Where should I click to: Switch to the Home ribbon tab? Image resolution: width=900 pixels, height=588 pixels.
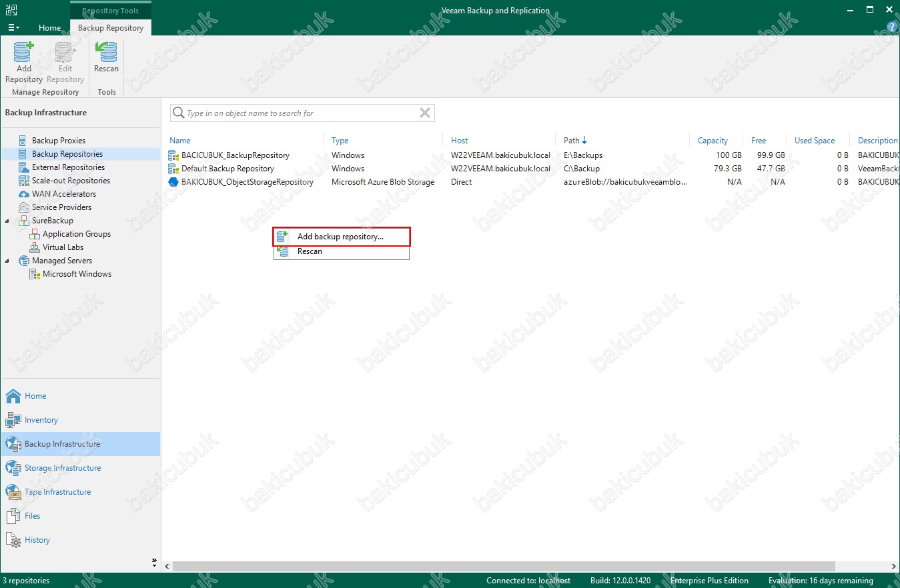(49, 28)
